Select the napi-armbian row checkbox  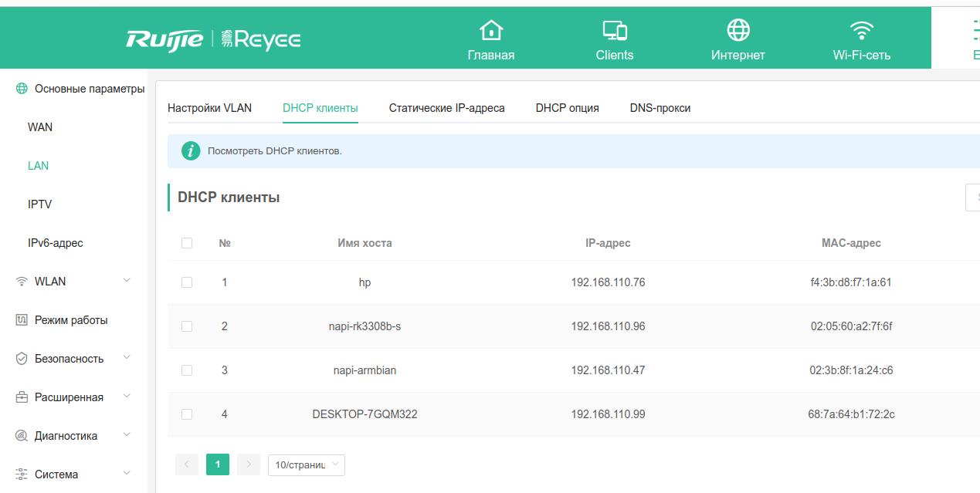pyautogui.click(x=187, y=370)
